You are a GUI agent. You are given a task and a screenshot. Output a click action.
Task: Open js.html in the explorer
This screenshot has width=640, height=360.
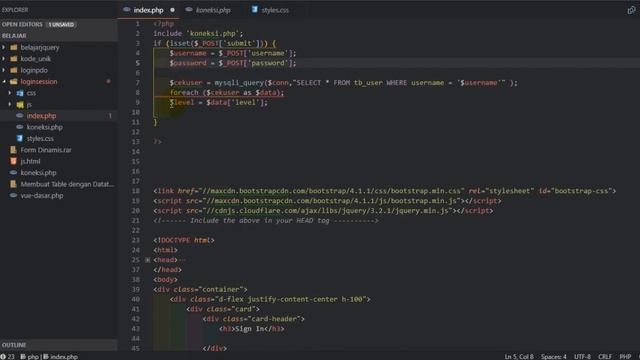click(x=30, y=162)
